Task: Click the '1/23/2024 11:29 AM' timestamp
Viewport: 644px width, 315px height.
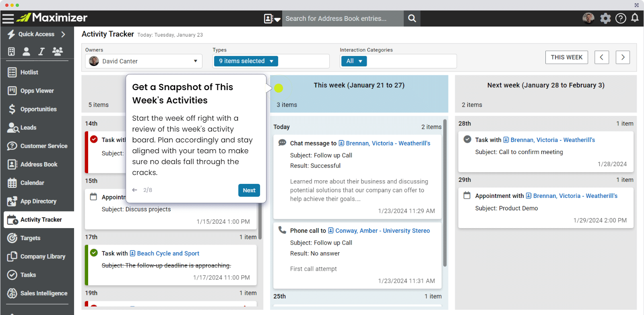Action: tap(407, 211)
